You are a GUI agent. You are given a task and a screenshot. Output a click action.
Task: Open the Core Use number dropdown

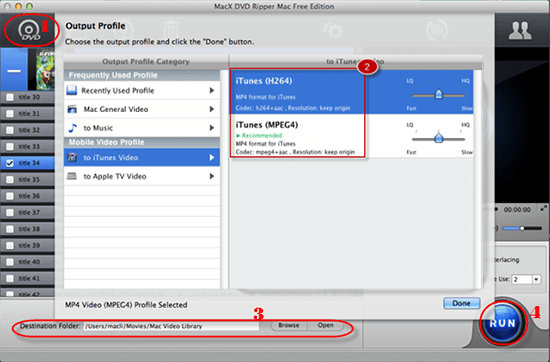536,280
